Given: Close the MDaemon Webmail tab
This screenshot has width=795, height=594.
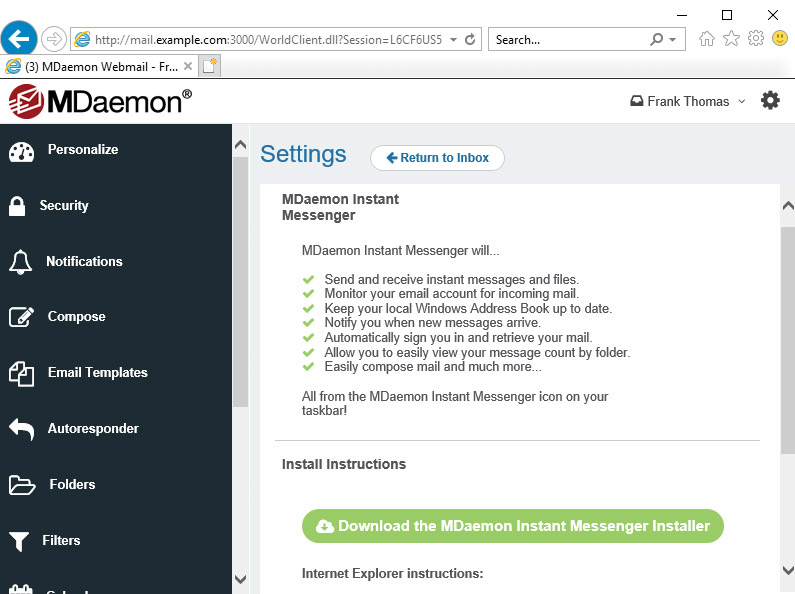Looking at the screenshot, I should click(x=188, y=66).
